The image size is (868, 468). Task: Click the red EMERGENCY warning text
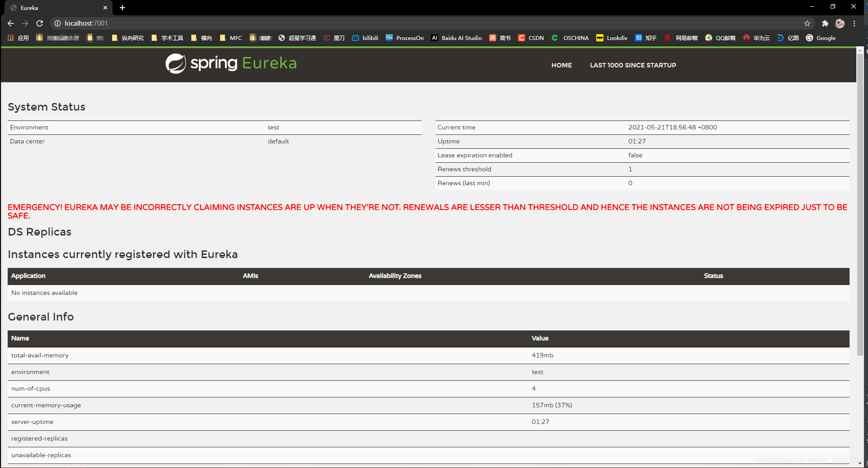tap(427, 211)
